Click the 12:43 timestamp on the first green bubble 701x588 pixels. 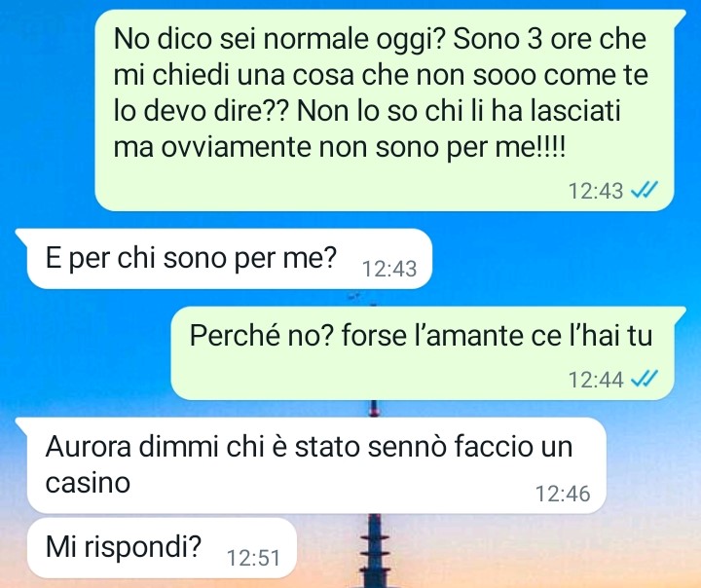(596, 191)
